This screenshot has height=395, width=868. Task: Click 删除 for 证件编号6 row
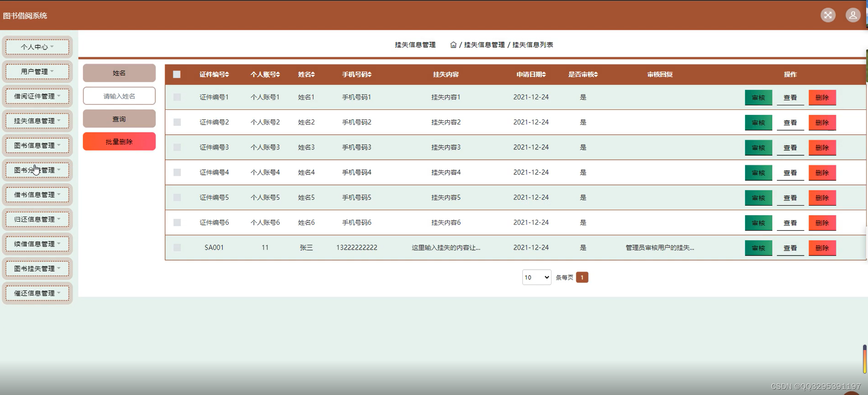click(822, 223)
